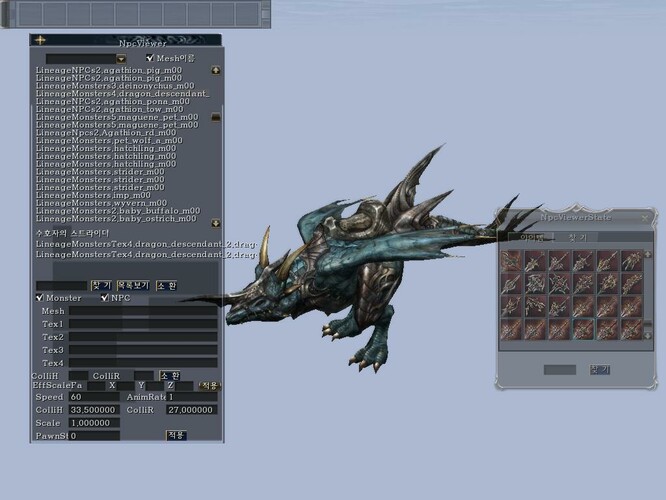Click the 목록보기 button

point(133,285)
